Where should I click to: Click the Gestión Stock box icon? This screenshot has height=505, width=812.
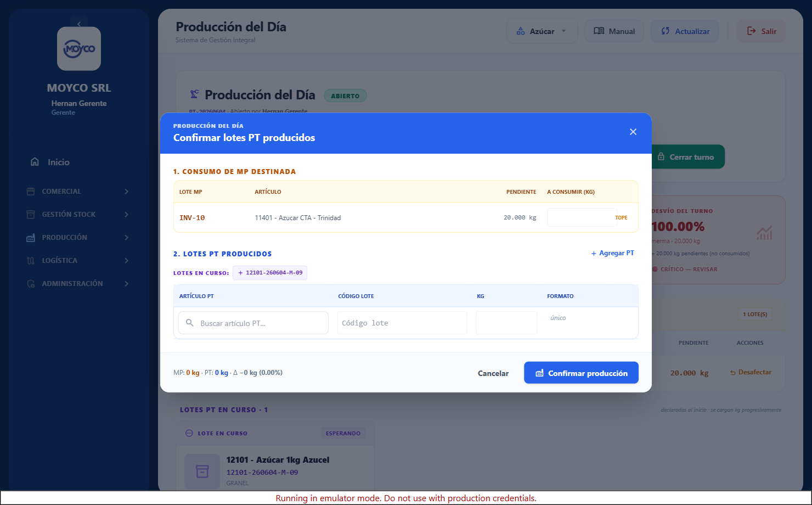point(31,215)
